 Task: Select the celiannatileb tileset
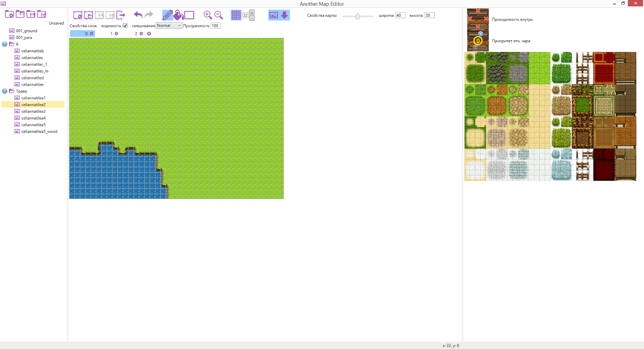tap(33, 51)
